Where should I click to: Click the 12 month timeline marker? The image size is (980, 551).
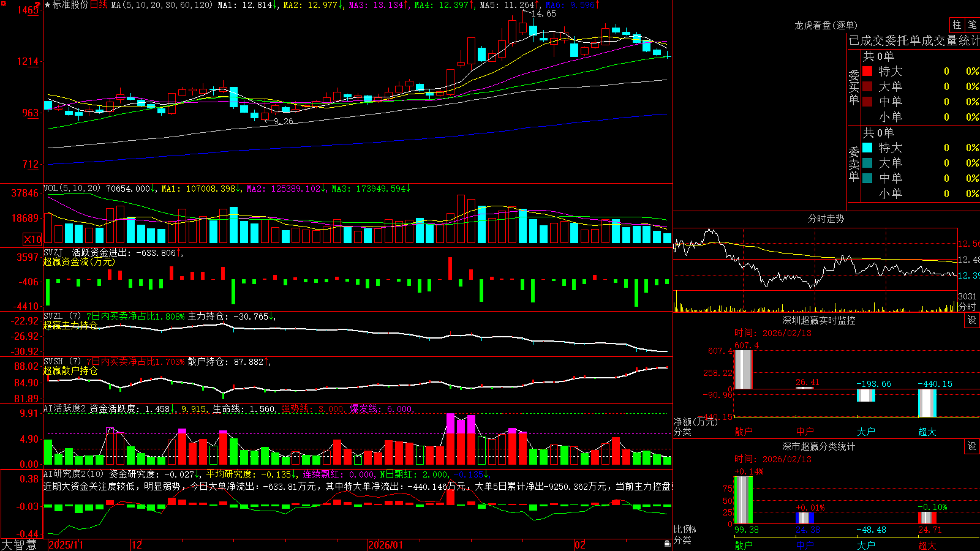[137, 545]
